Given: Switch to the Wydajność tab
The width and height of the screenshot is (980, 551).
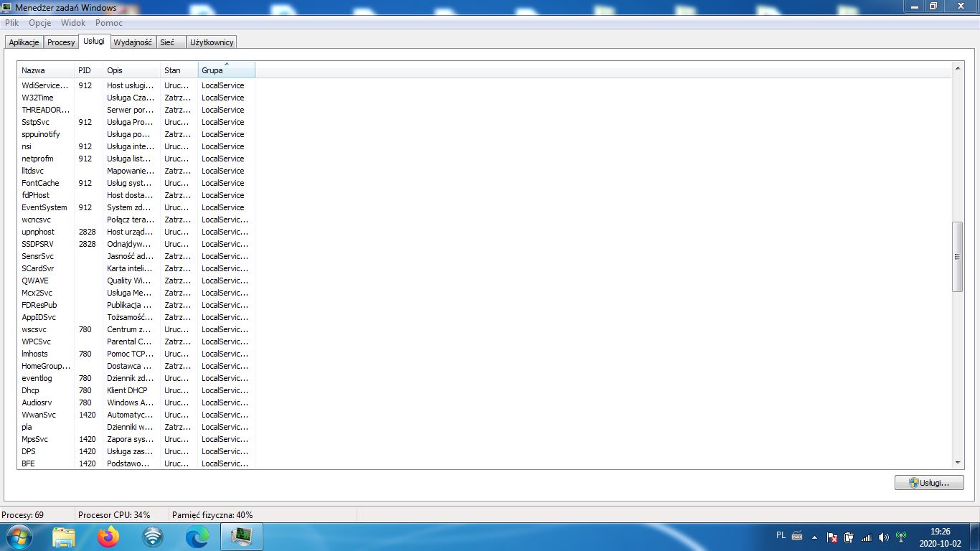Looking at the screenshot, I should [133, 42].
